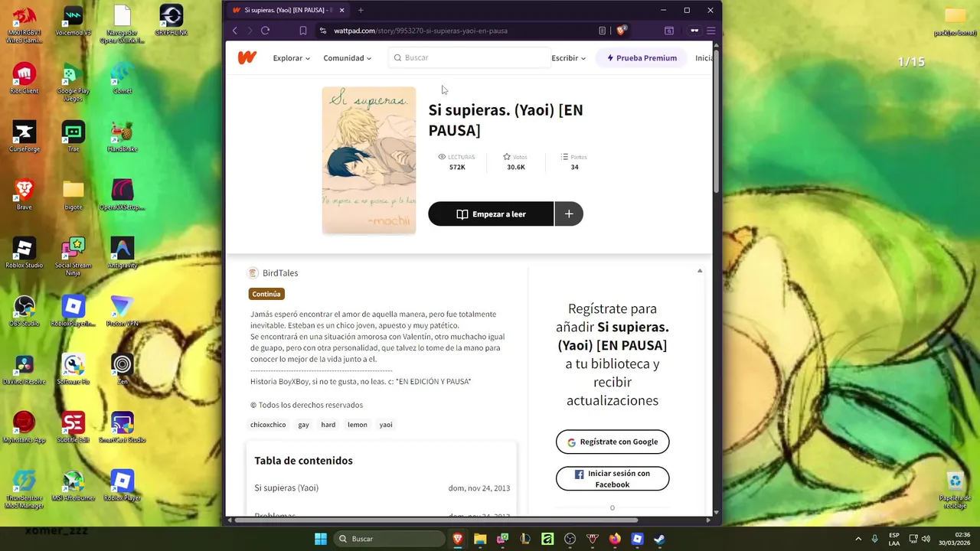The image size is (980, 551).
Task: Click Iniciar sesión con Facebook button
Action: point(612,479)
